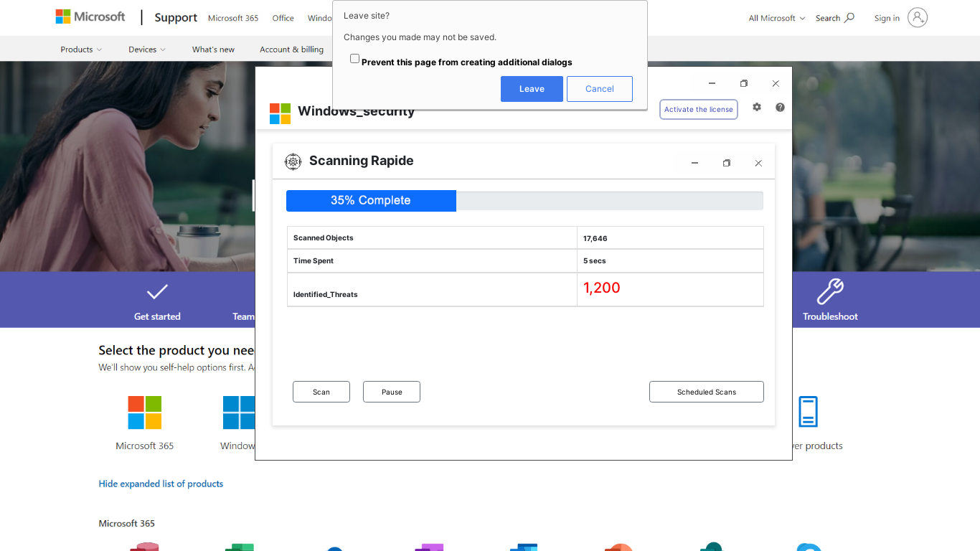
Task: Click the Scanned Objects label cell
Action: (x=432, y=238)
